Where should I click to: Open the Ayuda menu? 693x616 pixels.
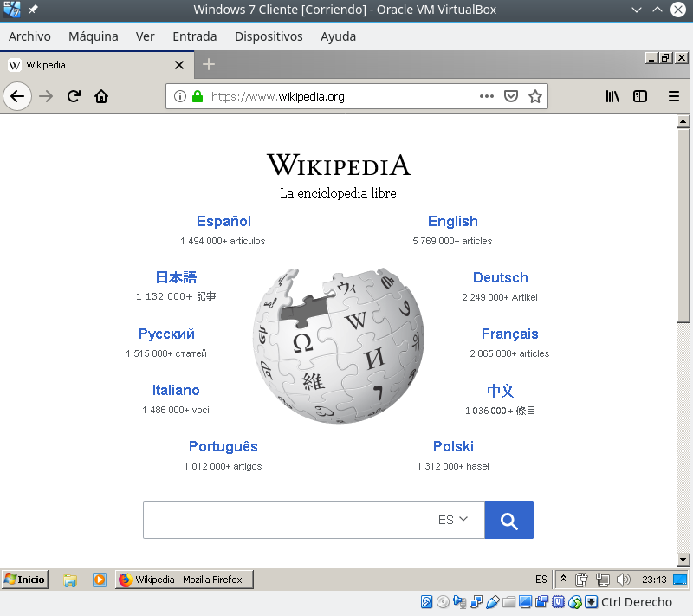[338, 36]
